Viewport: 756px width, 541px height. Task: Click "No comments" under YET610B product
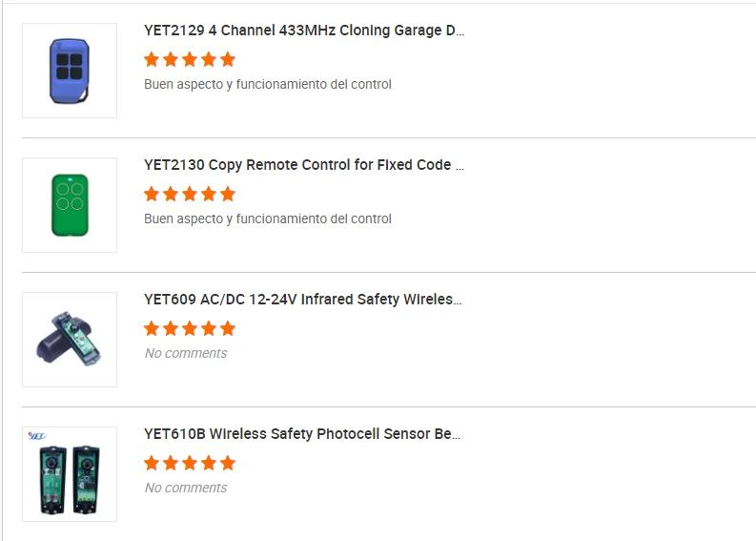tap(186, 488)
